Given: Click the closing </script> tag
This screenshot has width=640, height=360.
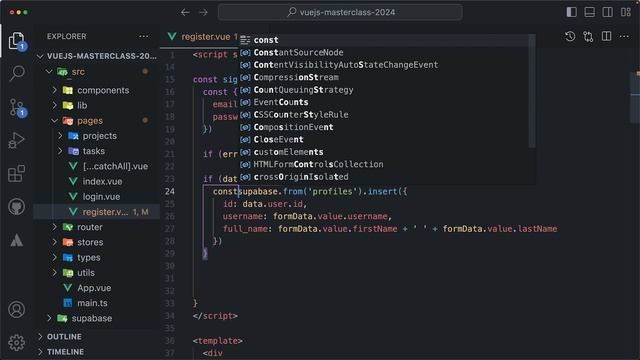Looking at the screenshot, I should [x=215, y=316].
